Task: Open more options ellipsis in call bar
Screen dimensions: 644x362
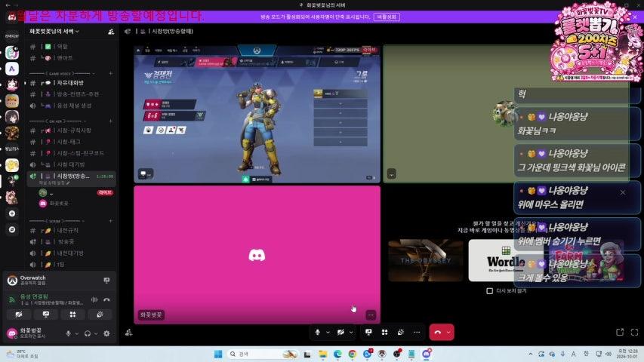Action: (417, 333)
